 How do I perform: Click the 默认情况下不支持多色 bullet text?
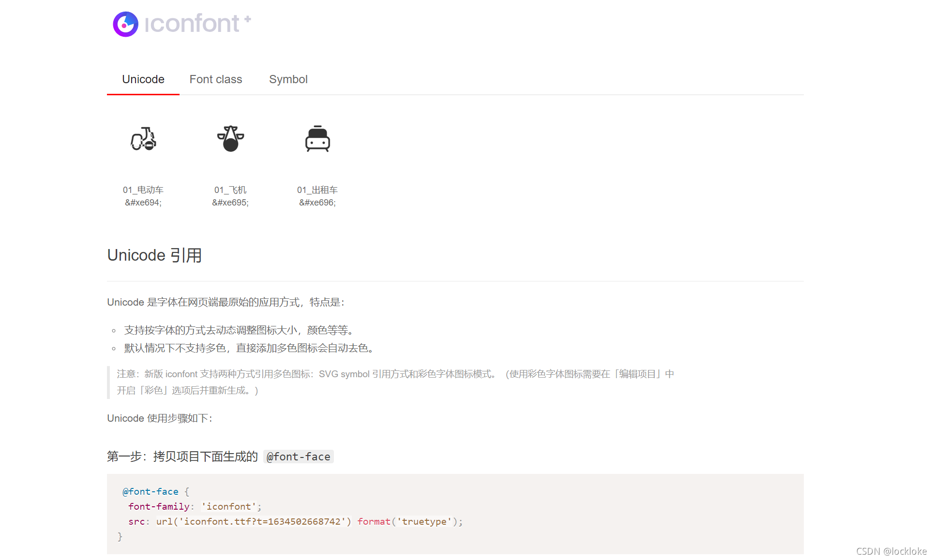(x=251, y=348)
